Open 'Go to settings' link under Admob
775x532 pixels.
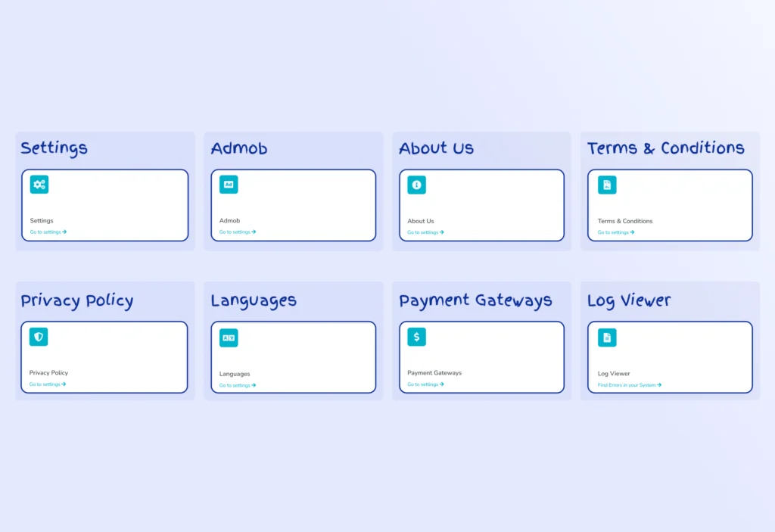point(237,232)
